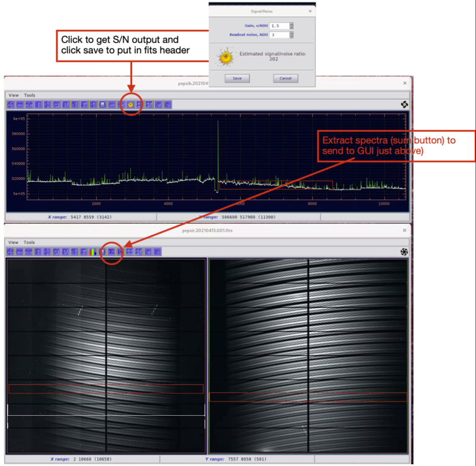This screenshot has width=476, height=466.
Task: Click the Readout noise spinner arrows
Action: pos(291,36)
